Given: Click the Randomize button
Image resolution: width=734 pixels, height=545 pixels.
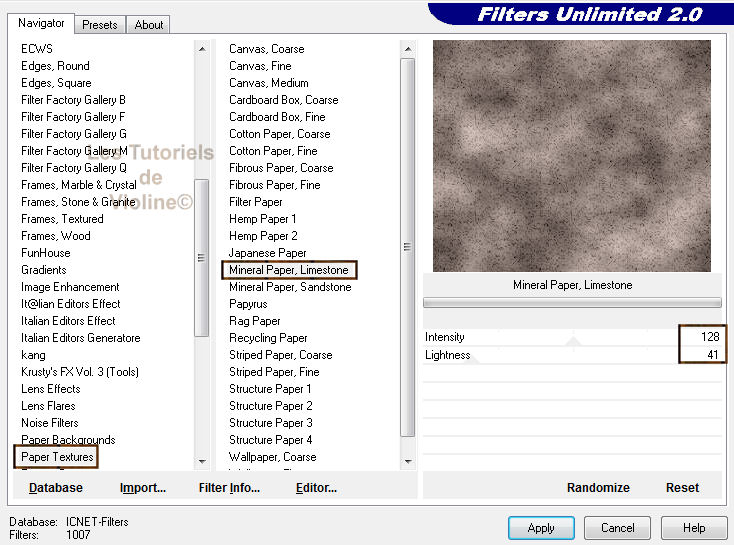Looking at the screenshot, I should (598, 488).
